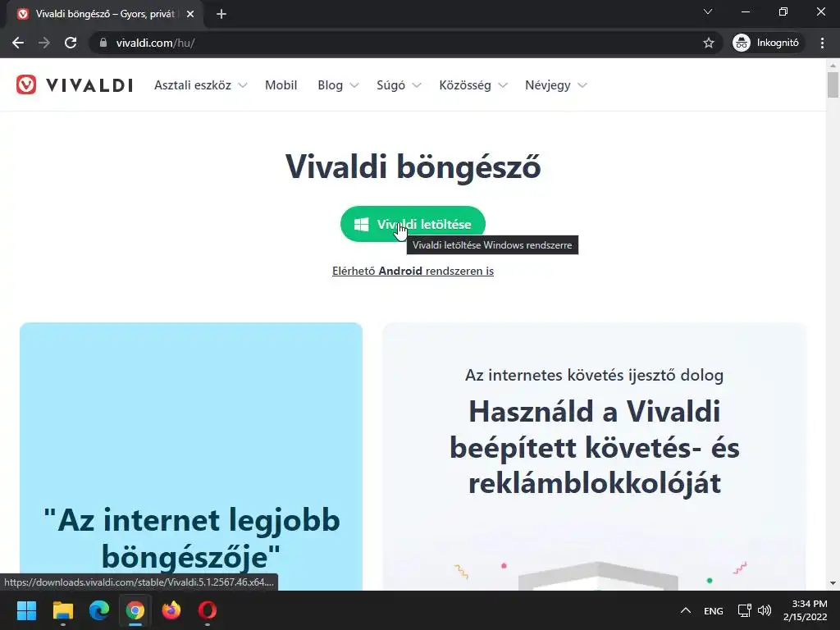
Task: Open the clock showing 3:34 PM
Action: coord(805,610)
